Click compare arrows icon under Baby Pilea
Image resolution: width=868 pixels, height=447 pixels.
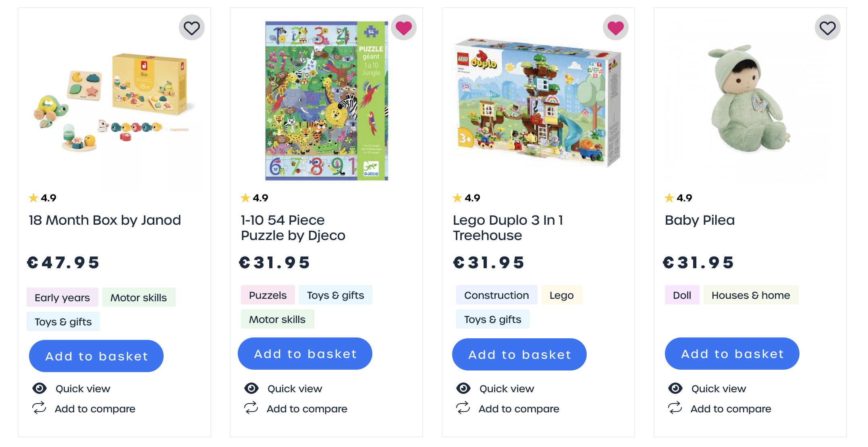coord(675,408)
